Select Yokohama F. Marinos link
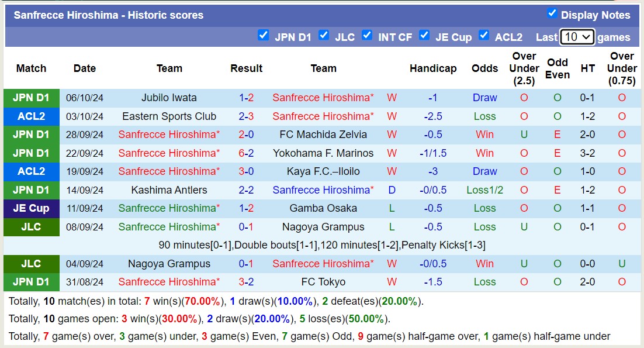This screenshot has height=348, width=644. pyautogui.click(x=323, y=153)
